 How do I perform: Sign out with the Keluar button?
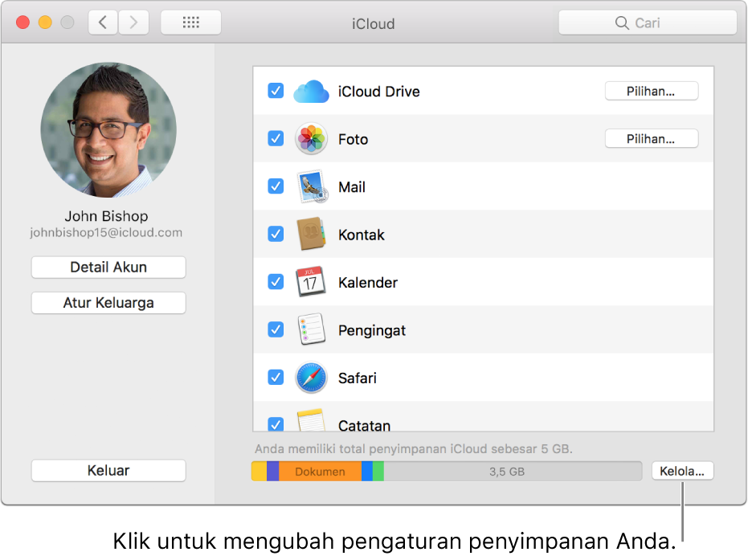coord(108,470)
